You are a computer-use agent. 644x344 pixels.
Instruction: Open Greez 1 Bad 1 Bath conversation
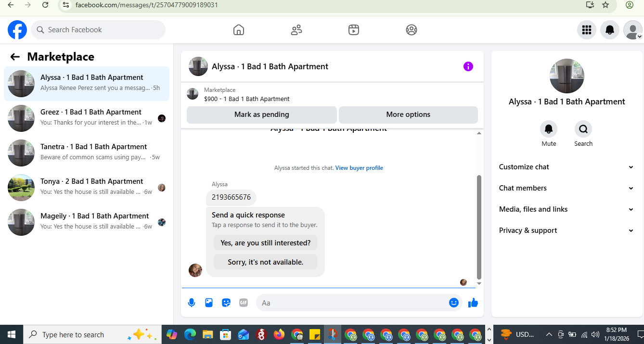coord(87,118)
